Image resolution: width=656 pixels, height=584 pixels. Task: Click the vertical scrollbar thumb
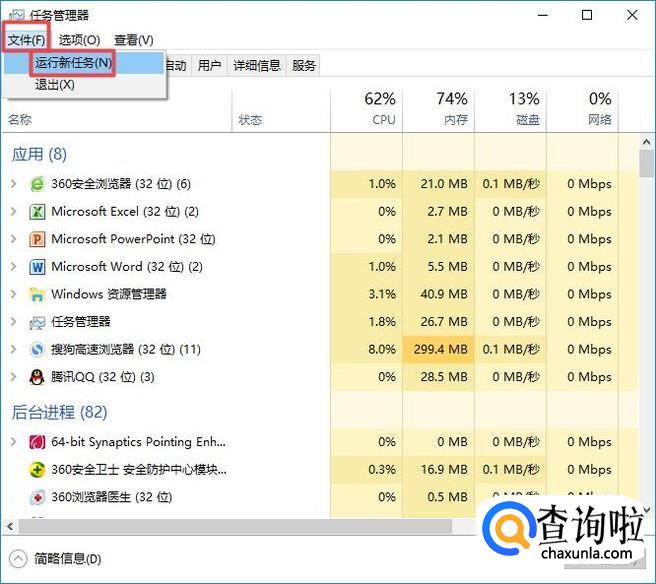pos(647,163)
